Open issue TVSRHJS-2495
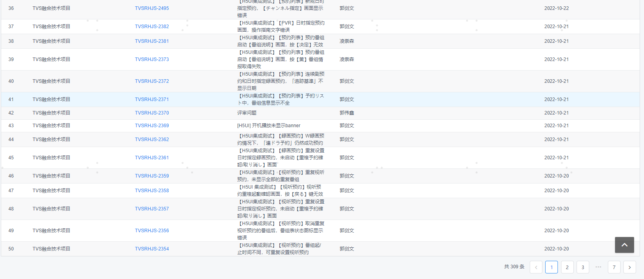This screenshot has width=644, height=279. (x=152, y=8)
